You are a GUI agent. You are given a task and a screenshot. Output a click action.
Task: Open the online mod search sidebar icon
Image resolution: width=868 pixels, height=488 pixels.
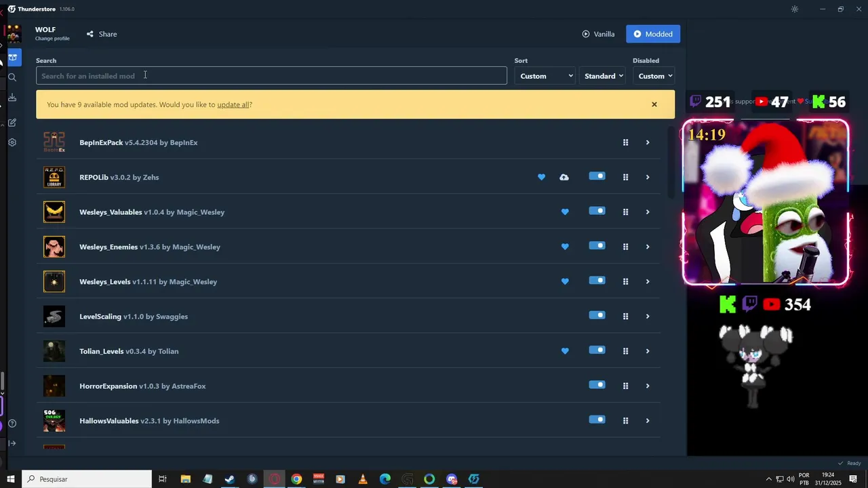tap(12, 77)
